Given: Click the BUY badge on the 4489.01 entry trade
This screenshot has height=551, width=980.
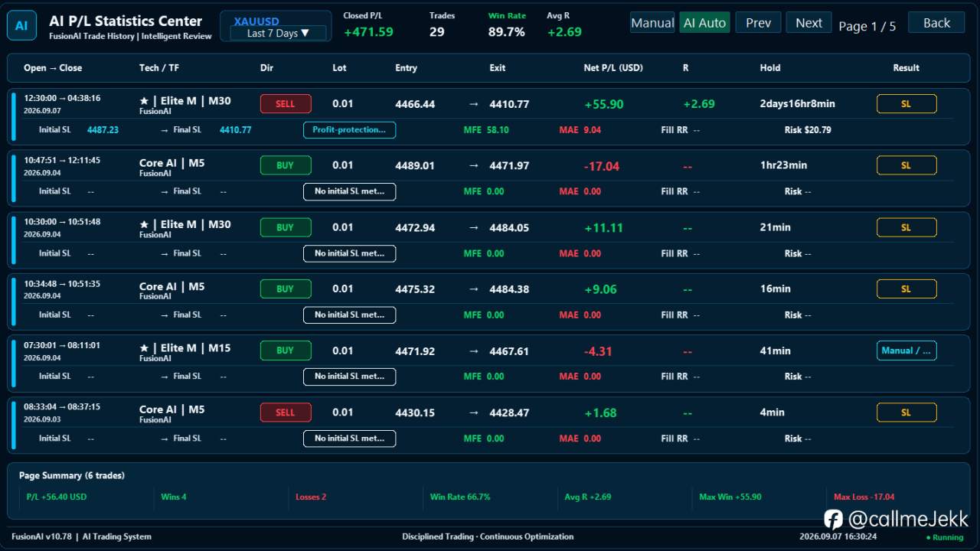Looking at the screenshot, I should (x=286, y=165).
